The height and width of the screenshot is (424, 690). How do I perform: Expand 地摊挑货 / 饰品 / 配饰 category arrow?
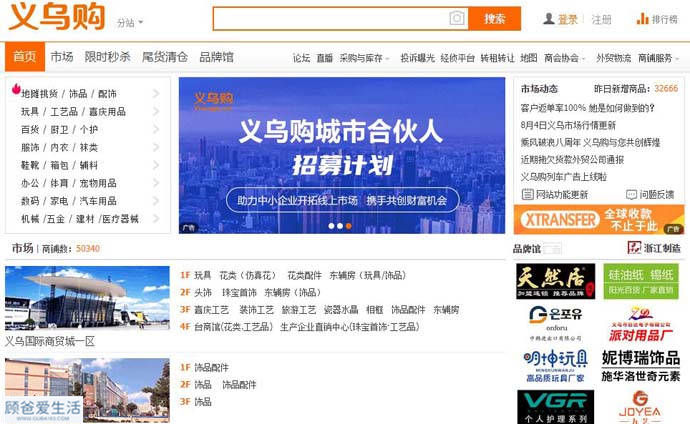156,93
